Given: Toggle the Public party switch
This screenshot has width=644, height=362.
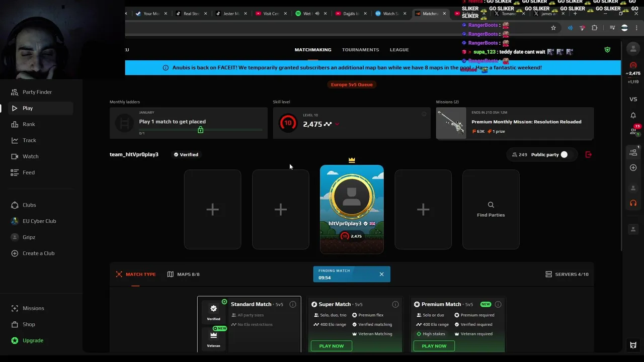Looking at the screenshot, I should tap(564, 155).
